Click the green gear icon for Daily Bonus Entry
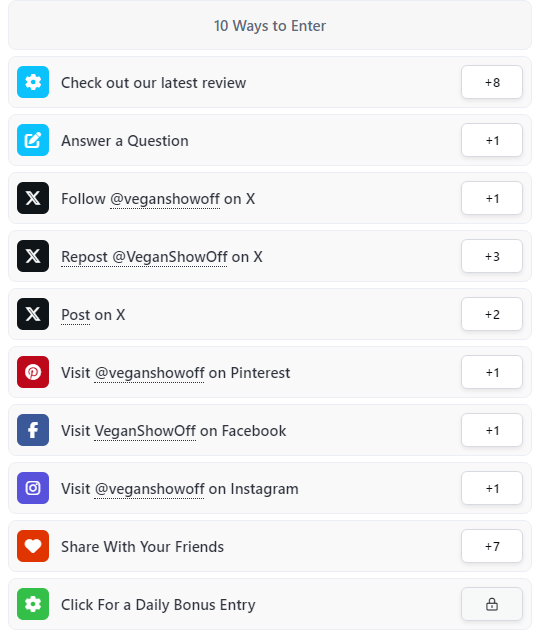 [x=33, y=604]
